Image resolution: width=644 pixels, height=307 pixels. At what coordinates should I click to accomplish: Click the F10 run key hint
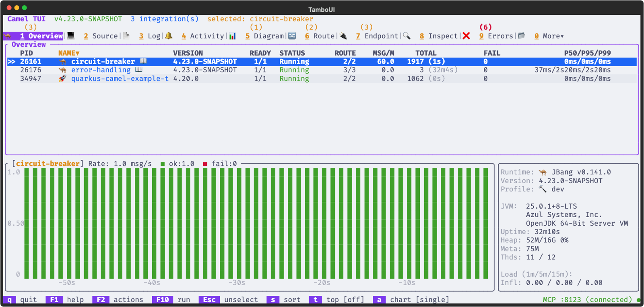[171, 300]
